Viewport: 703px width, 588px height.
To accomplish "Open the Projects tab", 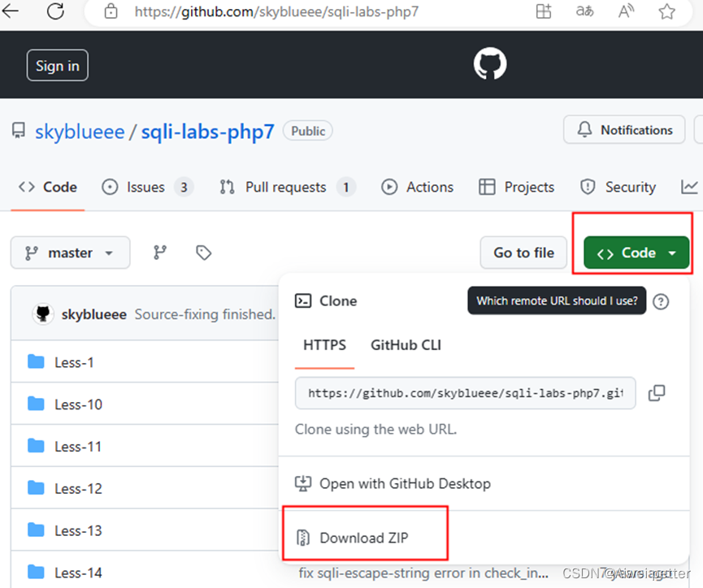I will click(517, 187).
